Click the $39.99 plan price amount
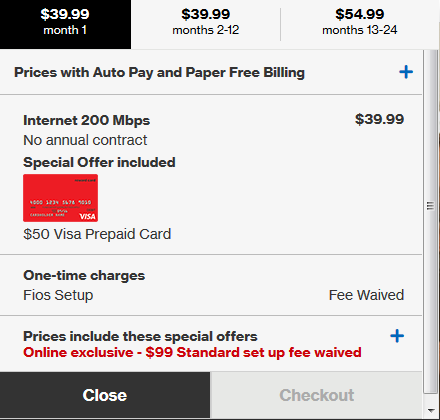 379,119
